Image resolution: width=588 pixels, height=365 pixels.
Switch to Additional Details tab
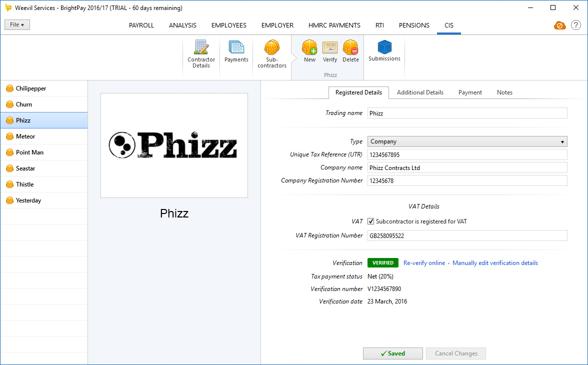(420, 92)
